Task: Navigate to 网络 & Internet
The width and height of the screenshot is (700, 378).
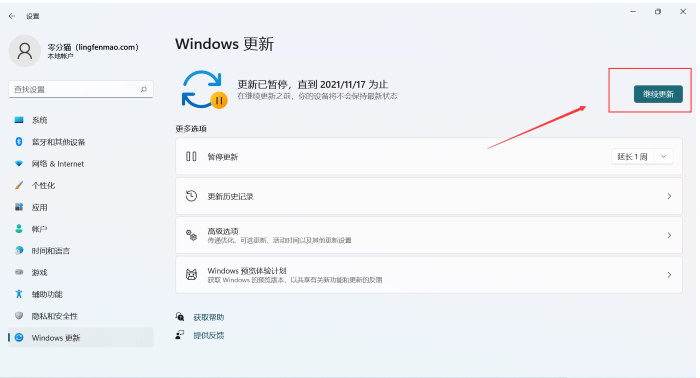Action: 58,164
